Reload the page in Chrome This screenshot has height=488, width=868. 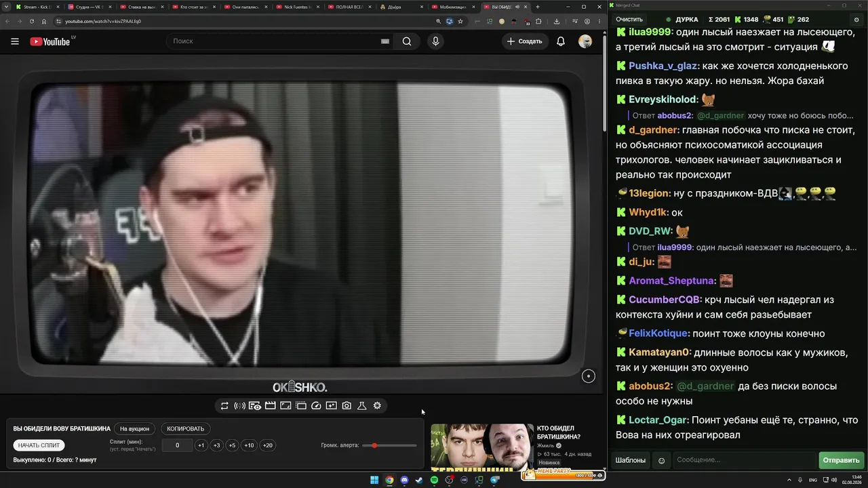tap(32, 21)
